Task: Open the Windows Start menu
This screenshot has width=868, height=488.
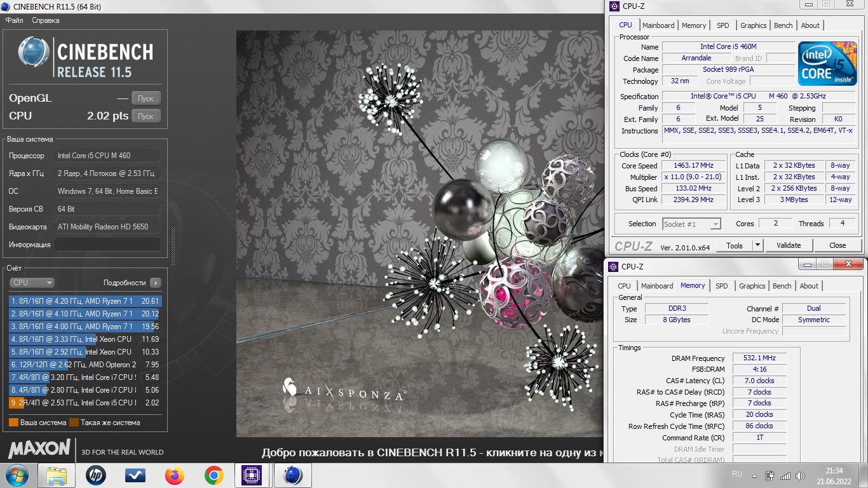Action: (x=16, y=475)
